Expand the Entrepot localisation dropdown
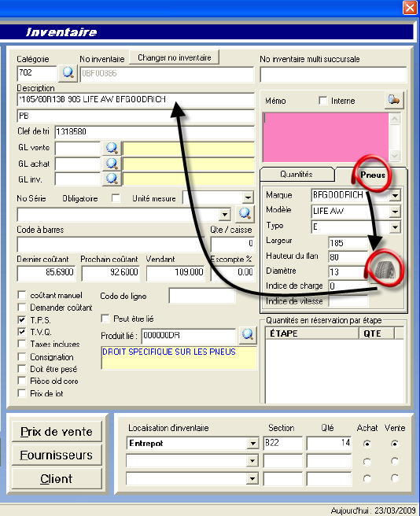Image resolution: width=420 pixels, height=516 pixels. click(x=252, y=444)
